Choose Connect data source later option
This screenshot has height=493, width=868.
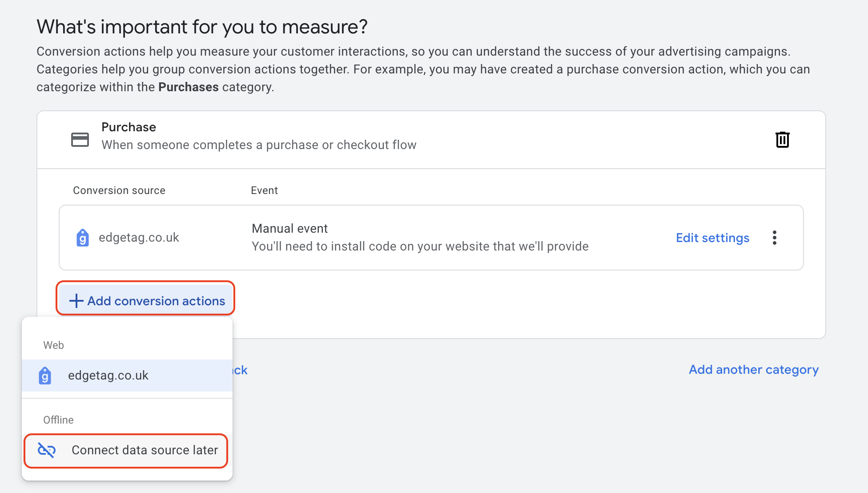(145, 450)
